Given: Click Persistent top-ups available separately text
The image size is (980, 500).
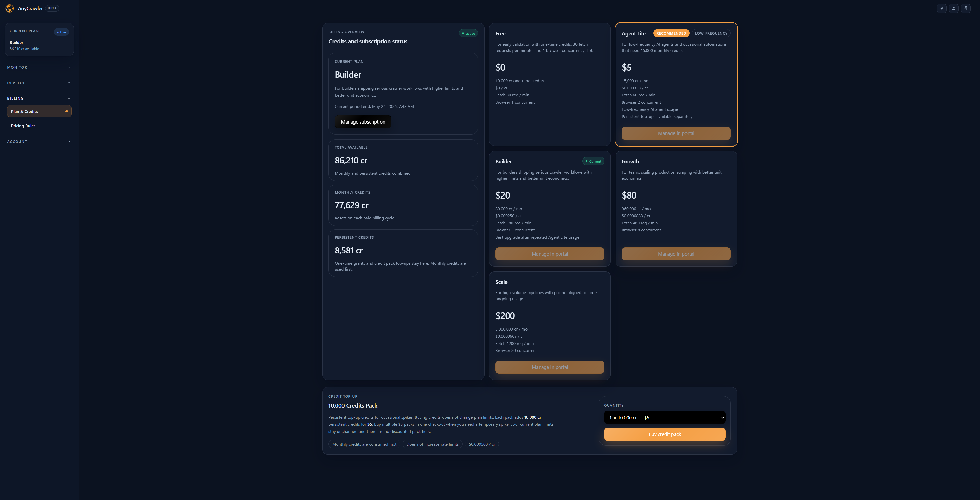Looking at the screenshot, I should pos(657,116).
